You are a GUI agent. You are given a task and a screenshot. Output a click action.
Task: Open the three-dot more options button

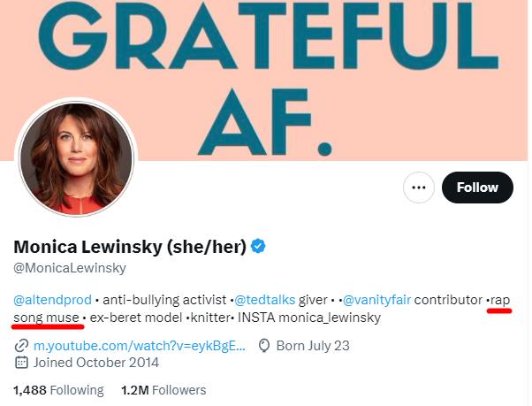(418, 188)
